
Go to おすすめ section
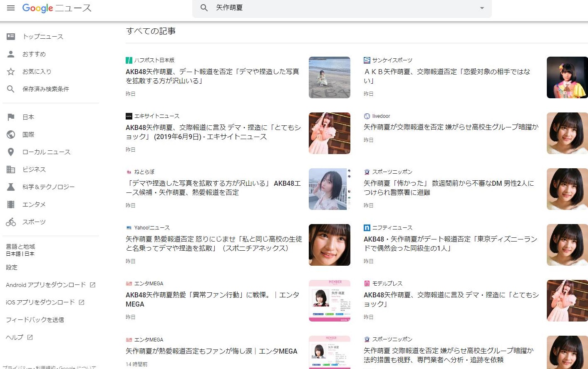click(34, 54)
